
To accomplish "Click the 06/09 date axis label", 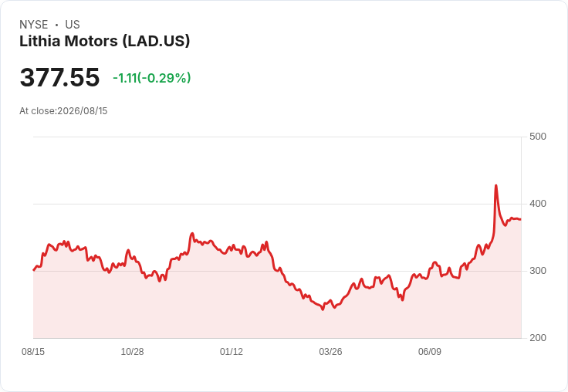I will [430, 351].
